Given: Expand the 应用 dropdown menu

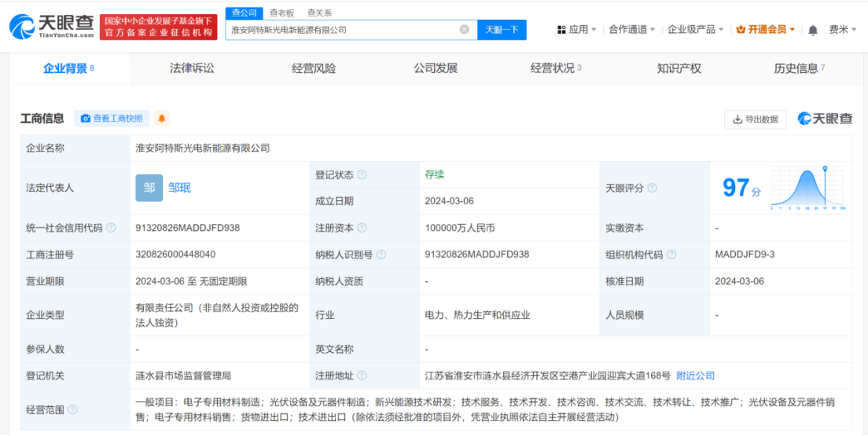Looking at the screenshot, I should point(576,30).
